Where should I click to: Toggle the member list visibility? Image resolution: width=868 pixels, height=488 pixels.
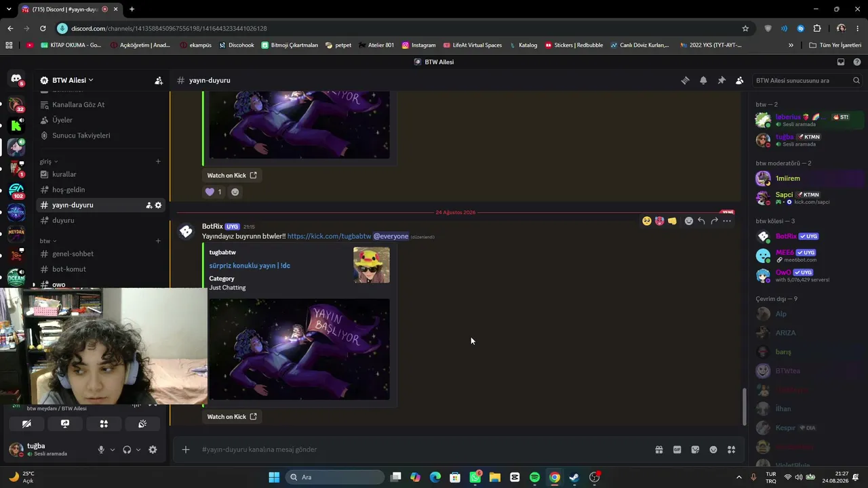740,80
